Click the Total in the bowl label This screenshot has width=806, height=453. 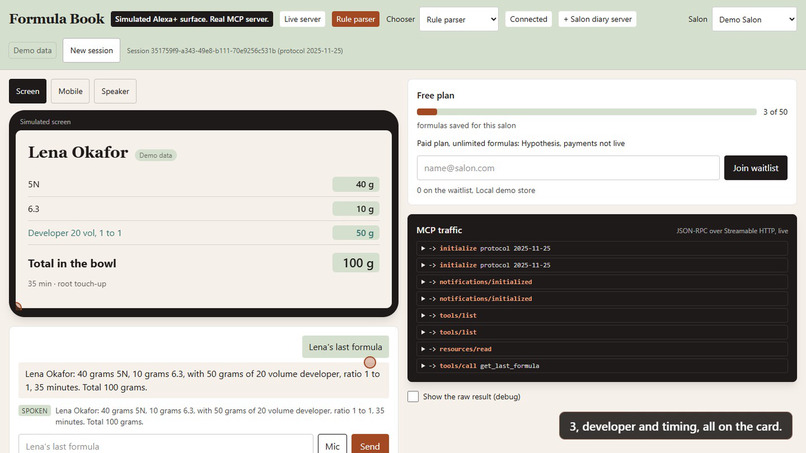[x=72, y=263]
